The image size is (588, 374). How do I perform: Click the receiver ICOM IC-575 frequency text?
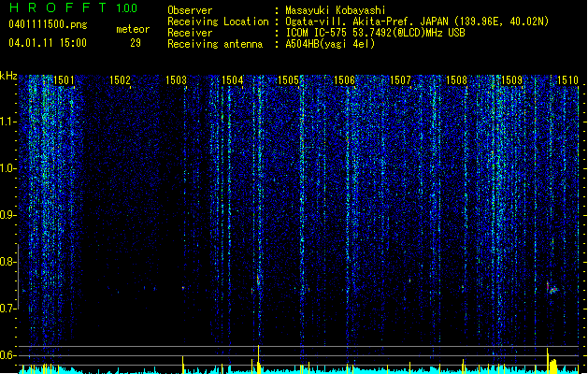coord(375,33)
